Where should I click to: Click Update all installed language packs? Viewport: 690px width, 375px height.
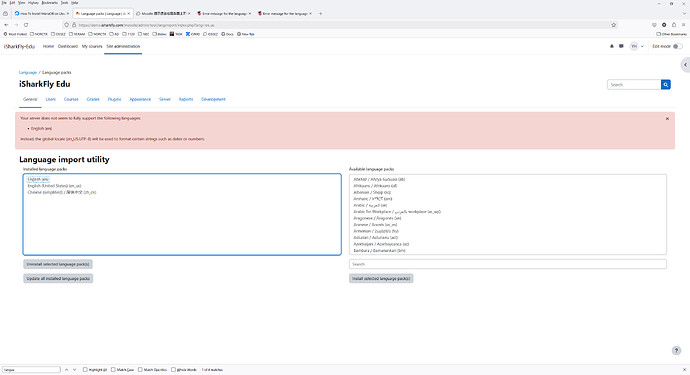point(58,279)
